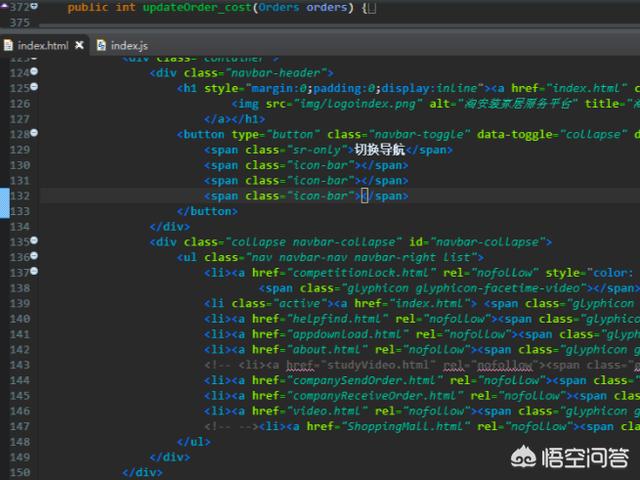Screen dimensions: 640x480
Task: Collapse the button block at line 128
Action: click(34, 133)
